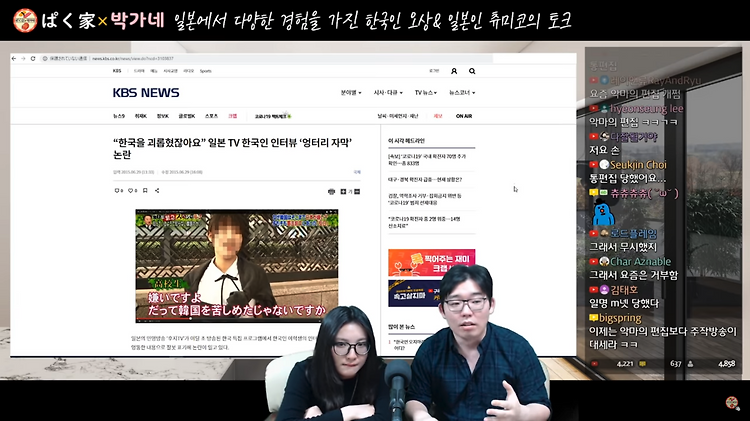
Task: Click the bigspring chat username
Action: pos(620,318)
